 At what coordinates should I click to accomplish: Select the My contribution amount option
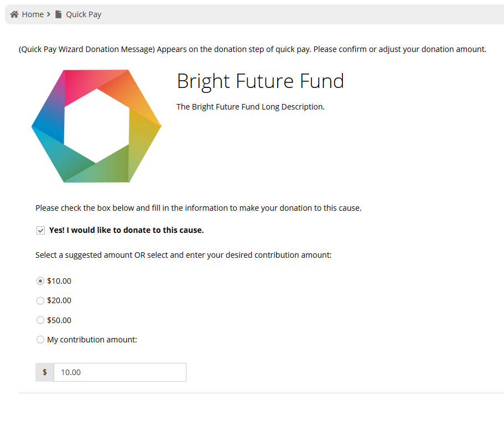[x=40, y=340]
